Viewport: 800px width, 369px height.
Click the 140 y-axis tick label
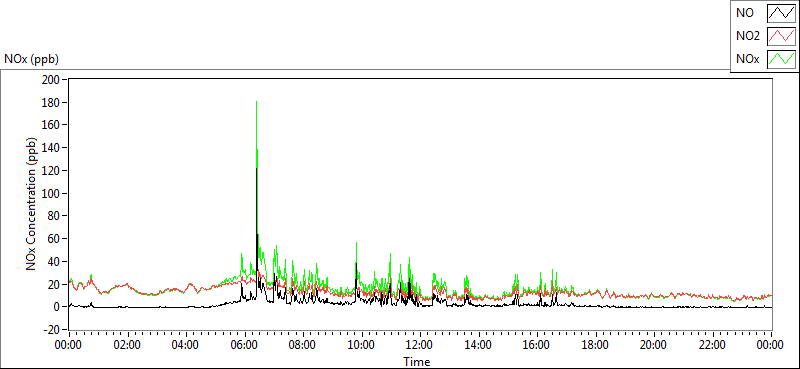click(x=52, y=148)
